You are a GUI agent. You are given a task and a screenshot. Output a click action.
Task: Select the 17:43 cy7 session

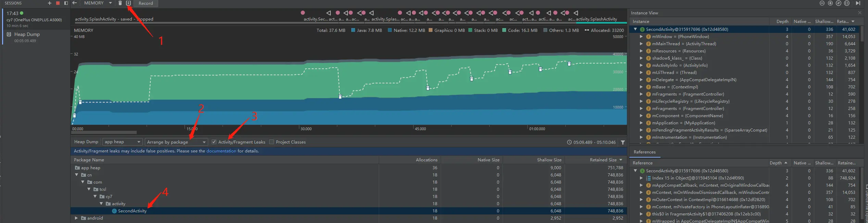[x=36, y=19]
